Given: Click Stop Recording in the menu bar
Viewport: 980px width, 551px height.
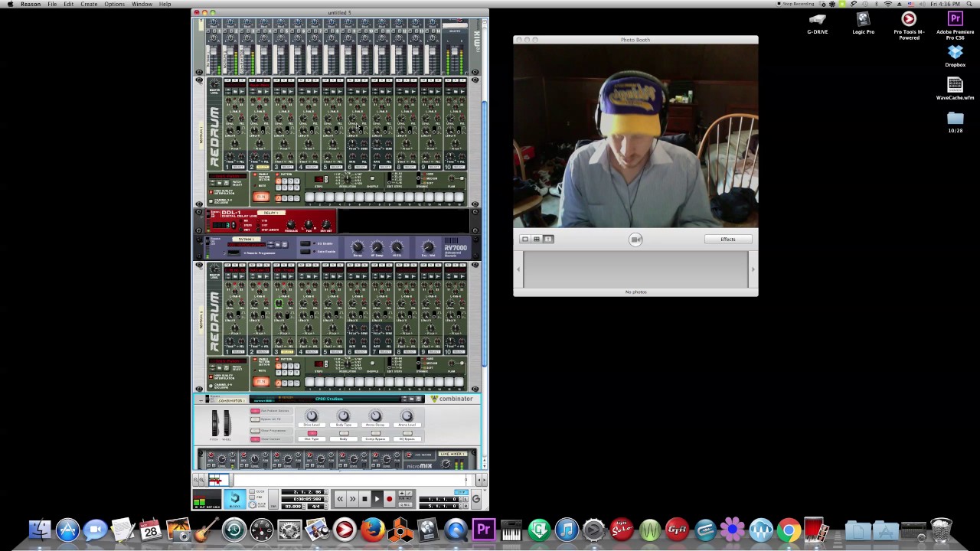Looking at the screenshot, I should [x=794, y=4].
